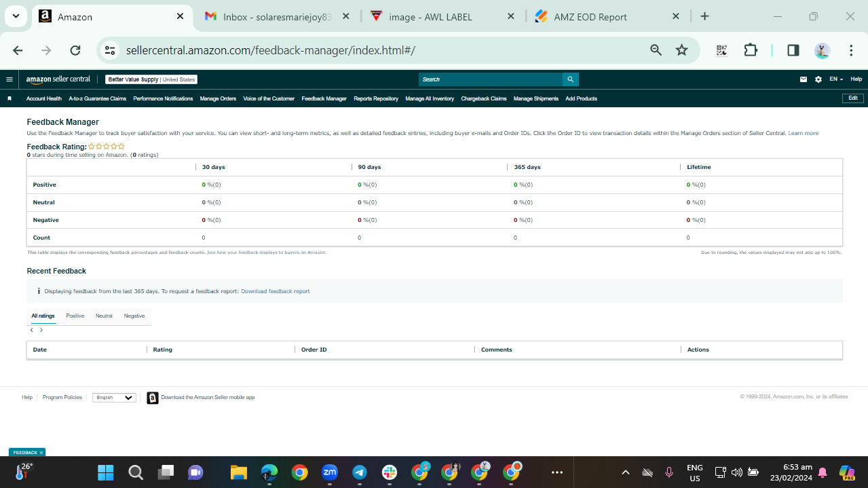Open a new browser tab
This screenshot has width=868, height=488.
704,16
